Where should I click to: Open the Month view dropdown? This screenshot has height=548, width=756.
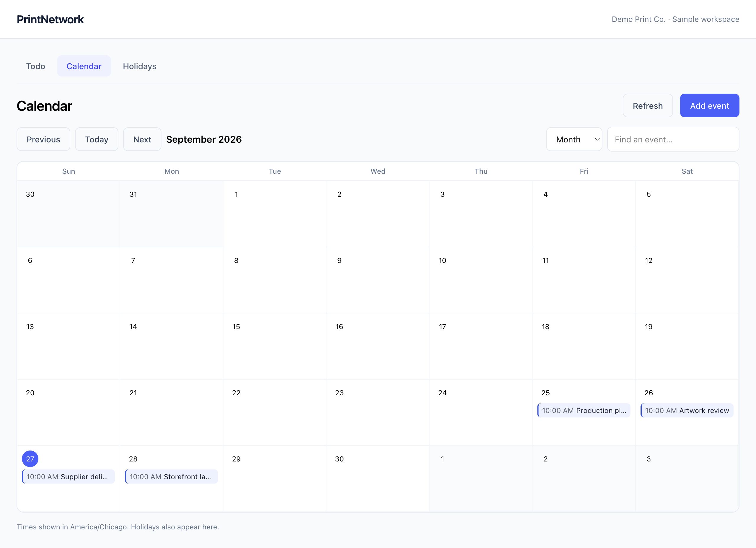pyautogui.click(x=574, y=139)
